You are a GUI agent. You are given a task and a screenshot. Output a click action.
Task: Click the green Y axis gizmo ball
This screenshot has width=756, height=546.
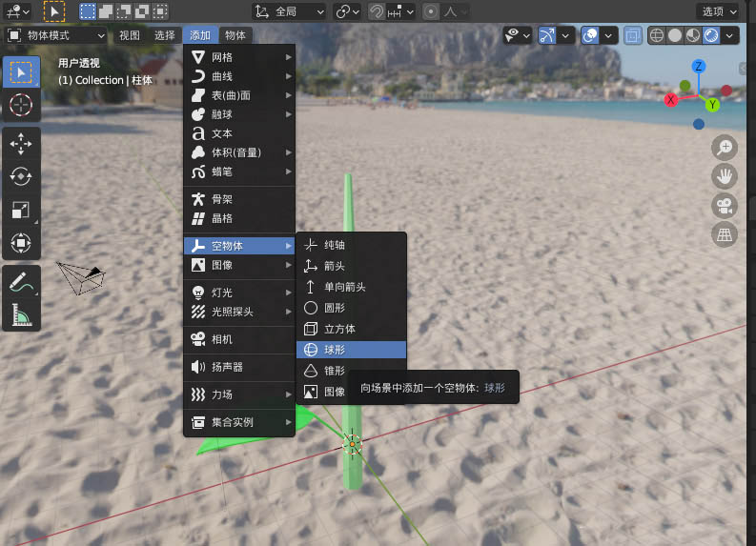(x=712, y=105)
